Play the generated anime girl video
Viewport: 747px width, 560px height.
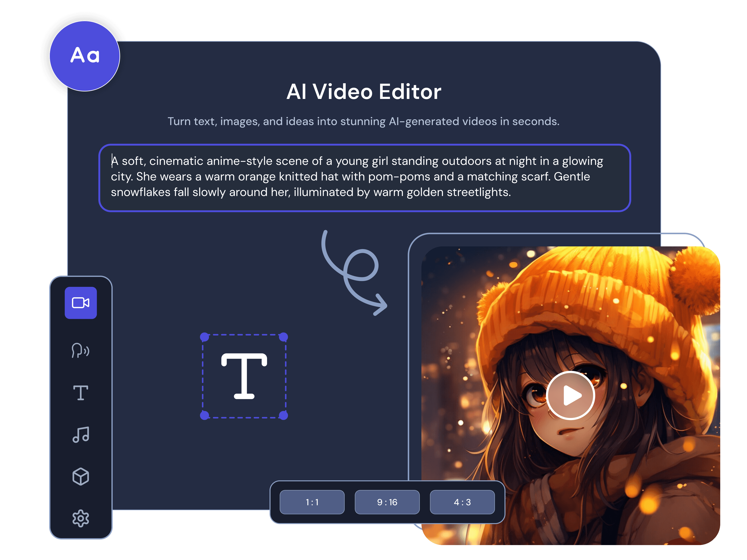[570, 395]
